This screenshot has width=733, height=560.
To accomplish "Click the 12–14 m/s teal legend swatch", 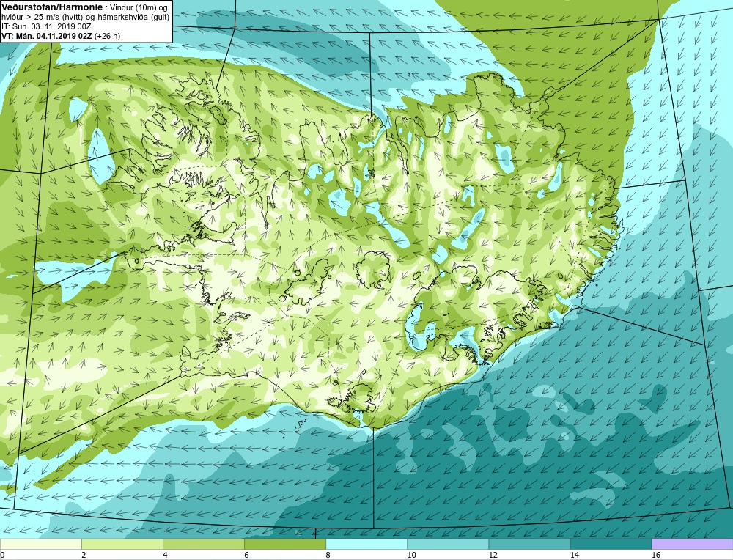I will (x=529, y=544).
